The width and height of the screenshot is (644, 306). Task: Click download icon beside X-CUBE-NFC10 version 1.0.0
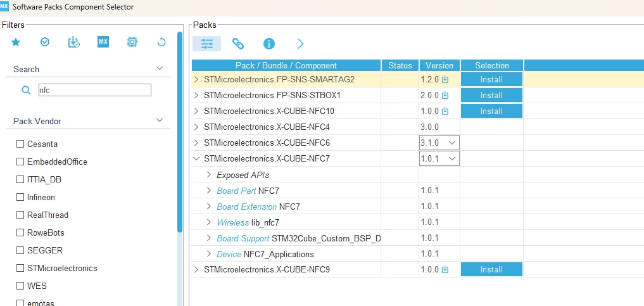[x=445, y=112]
